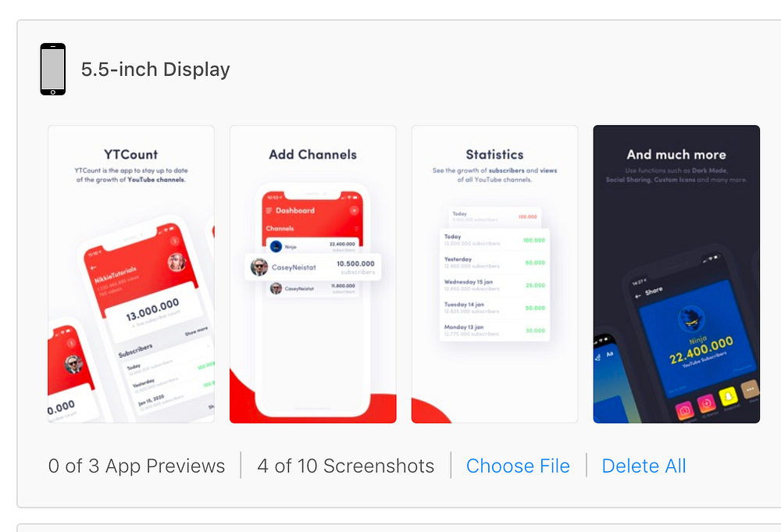Click the Yesterday row in Statistics list
Image resolution: width=781 pixels, height=532 pixels.
494,262
